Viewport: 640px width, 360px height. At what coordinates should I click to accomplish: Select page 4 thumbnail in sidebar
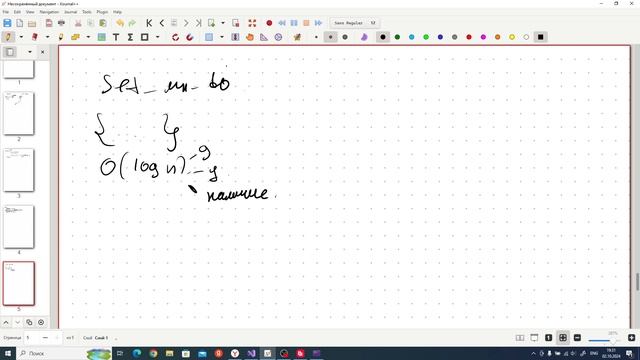point(19,227)
